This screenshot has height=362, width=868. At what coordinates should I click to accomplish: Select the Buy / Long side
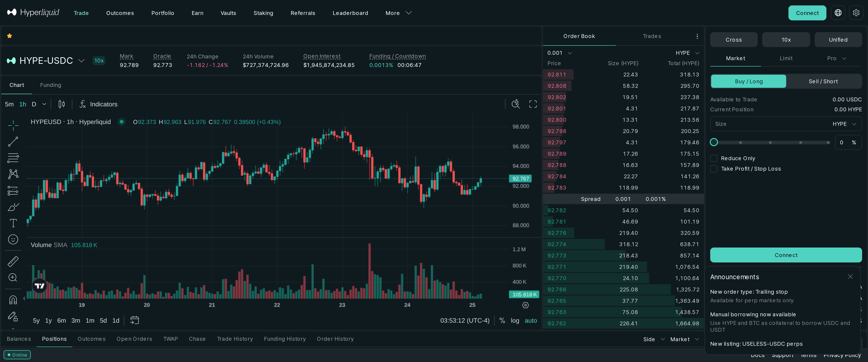748,81
